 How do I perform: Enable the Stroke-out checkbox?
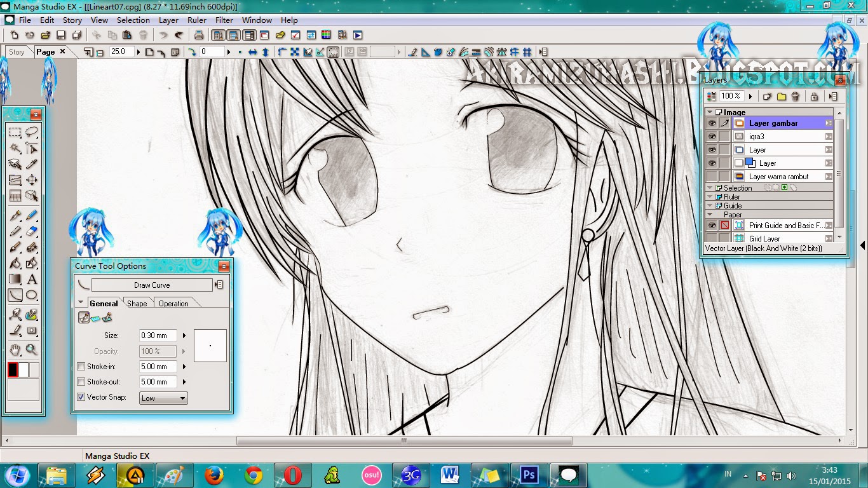81,382
